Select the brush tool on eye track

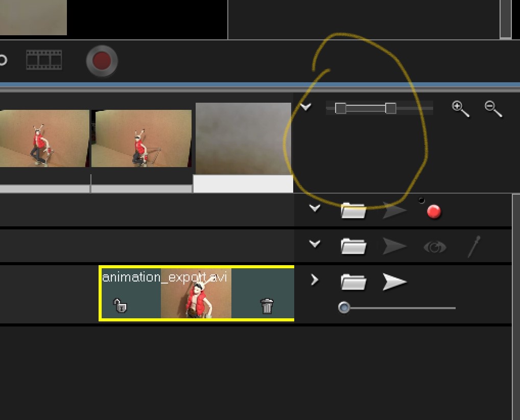click(474, 247)
